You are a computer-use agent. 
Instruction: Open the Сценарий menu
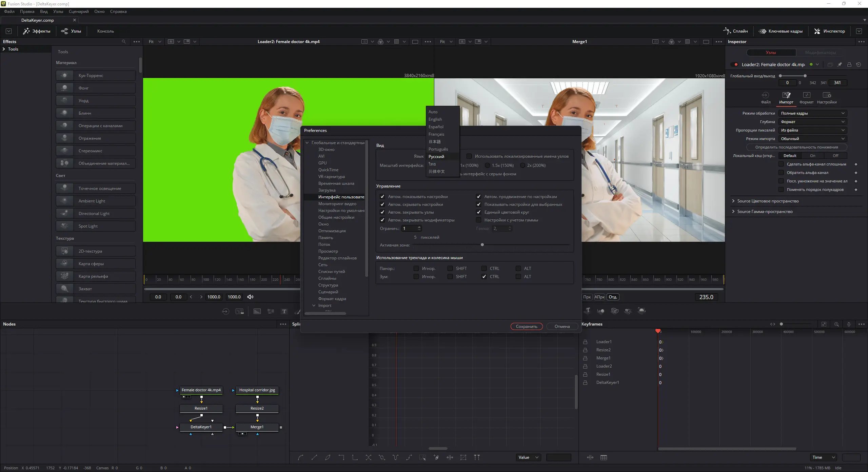coord(78,12)
